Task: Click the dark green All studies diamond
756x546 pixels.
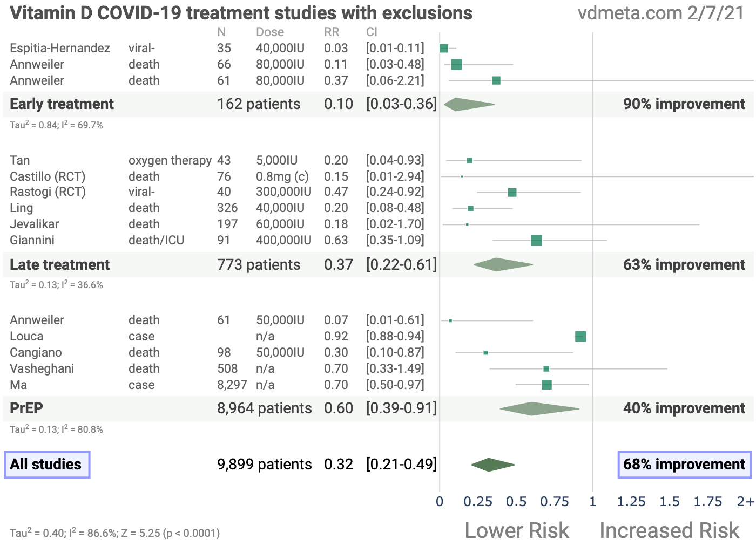Action: (x=492, y=465)
